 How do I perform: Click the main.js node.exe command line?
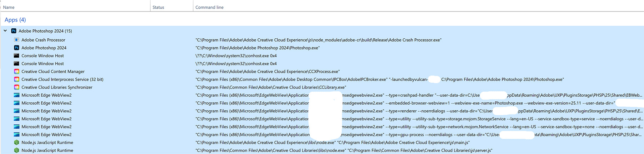(333, 142)
